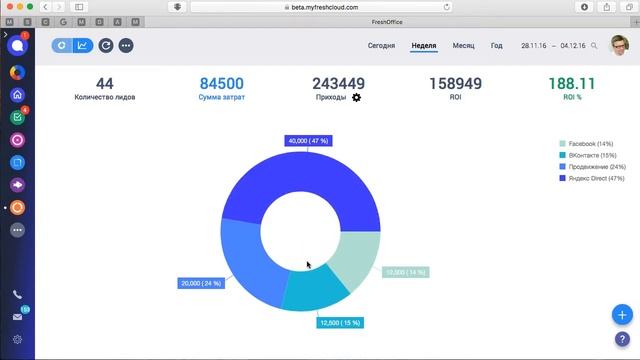Open the purple arrow sidebar icon
The height and width of the screenshot is (360, 640).
click(x=17, y=185)
